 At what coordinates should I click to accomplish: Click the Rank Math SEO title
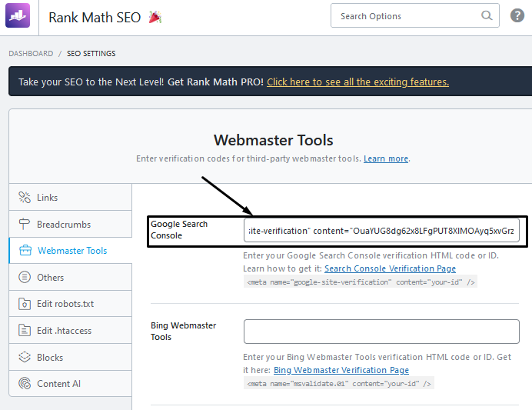pyautogui.click(x=95, y=18)
